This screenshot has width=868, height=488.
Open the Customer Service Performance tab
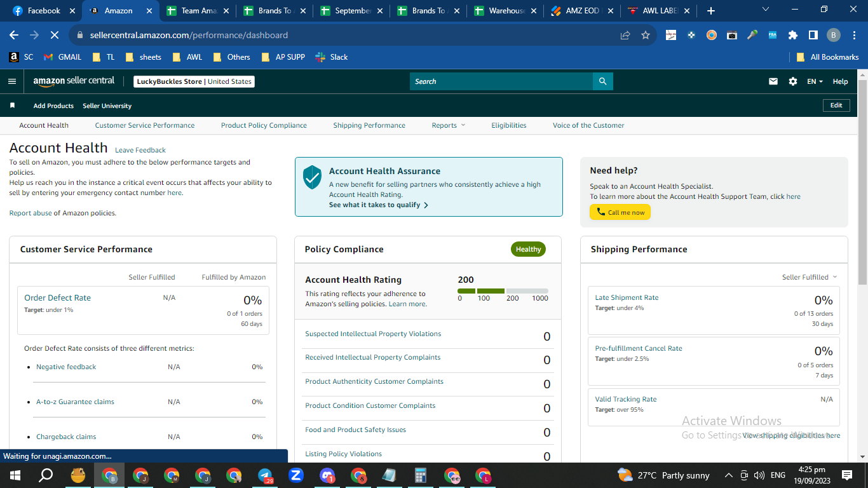pos(145,125)
